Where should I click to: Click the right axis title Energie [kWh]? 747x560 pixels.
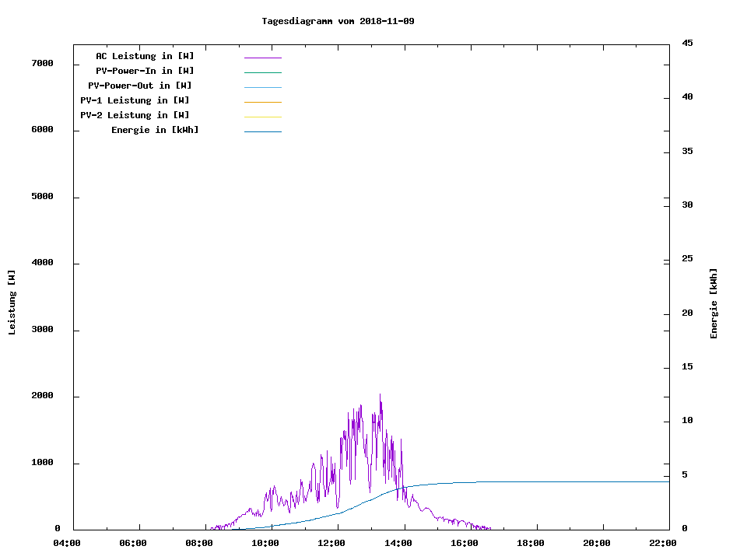click(x=714, y=303)
